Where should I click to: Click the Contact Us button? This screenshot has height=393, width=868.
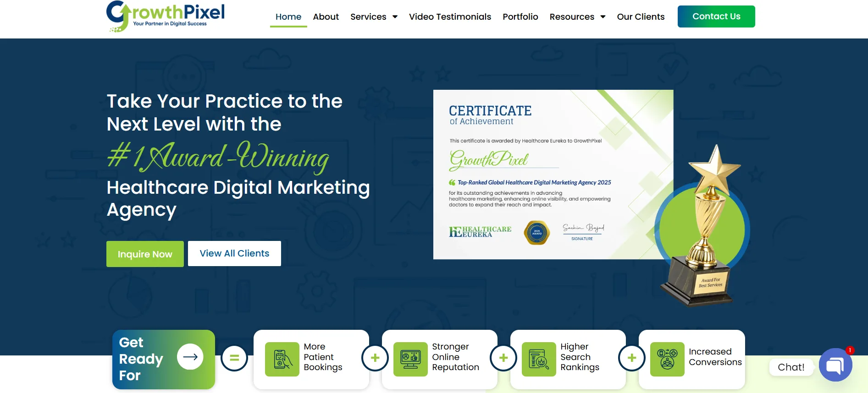tap(716, 16)
